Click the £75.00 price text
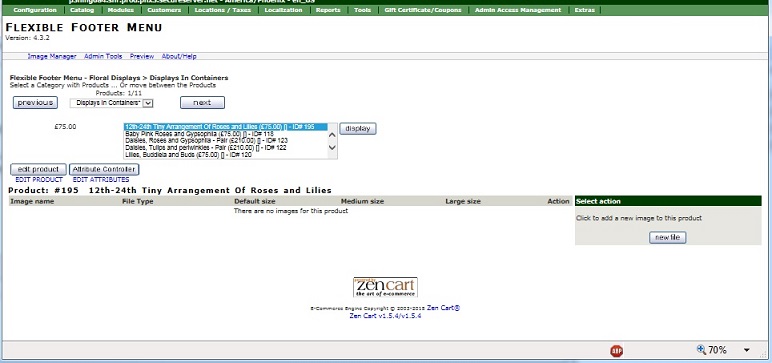The height and width of the screenshot is (363, 772). 65,127
